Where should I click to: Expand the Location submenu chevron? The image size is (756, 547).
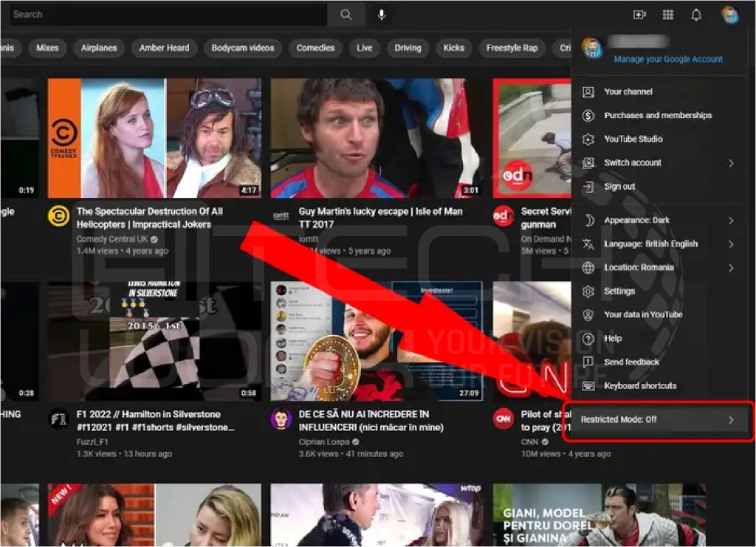tap(731, 267)
